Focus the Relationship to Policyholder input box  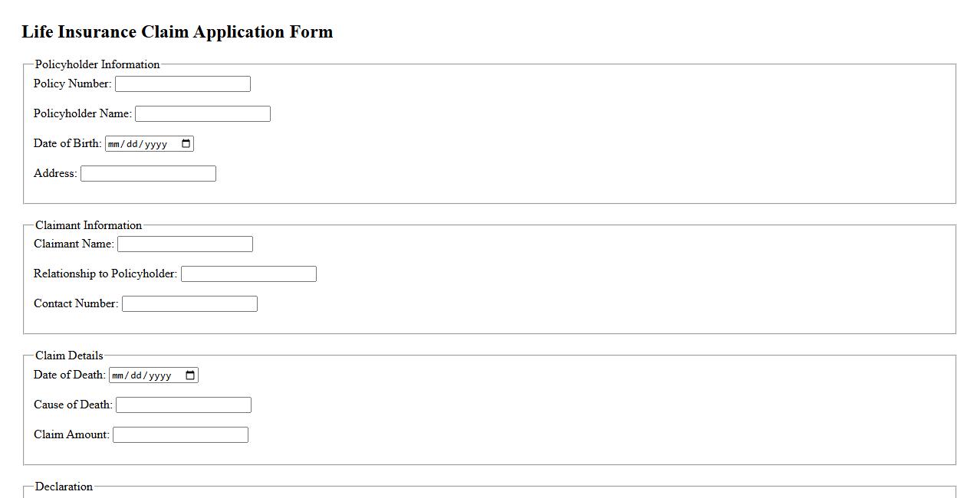click(248, 274)
